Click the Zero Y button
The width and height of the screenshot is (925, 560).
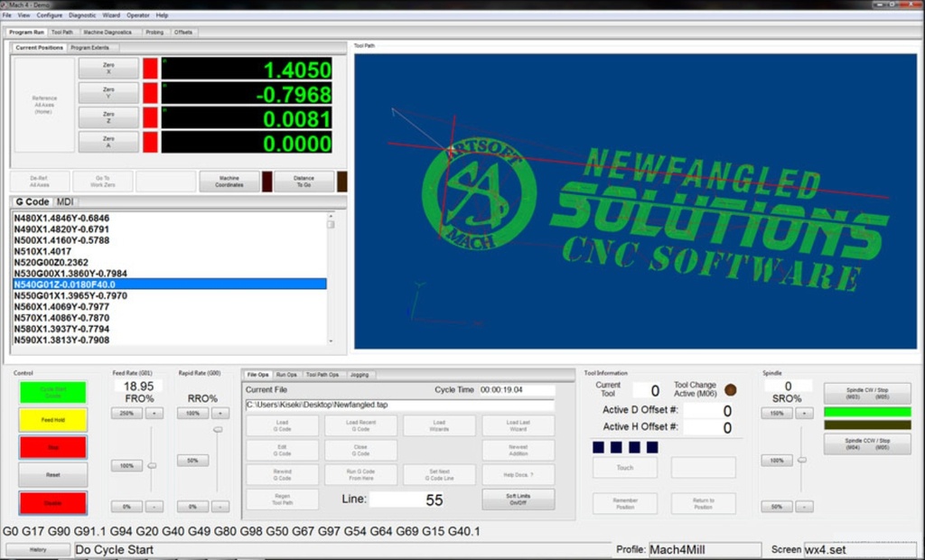coord(108,93)
